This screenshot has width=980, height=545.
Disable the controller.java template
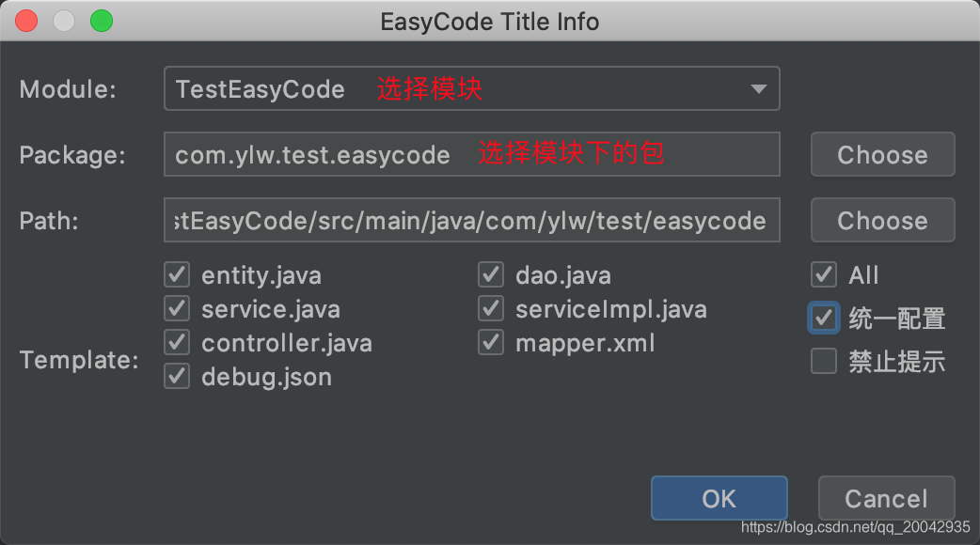tap(177, 342)
